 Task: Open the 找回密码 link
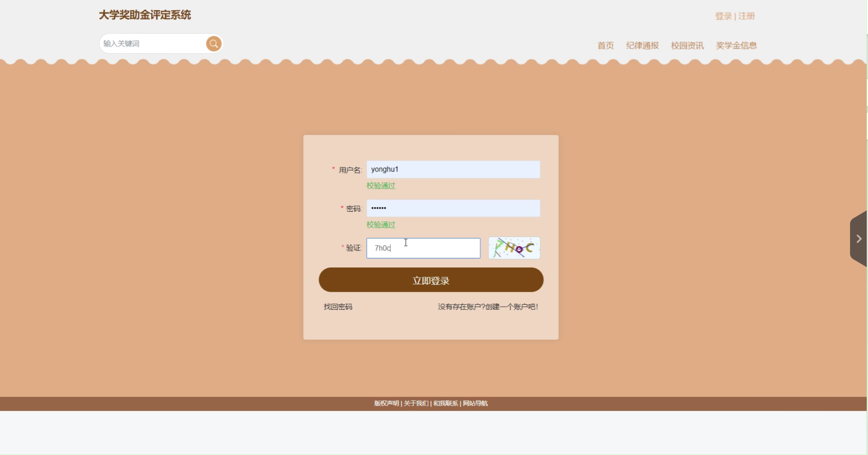point(338,307)
